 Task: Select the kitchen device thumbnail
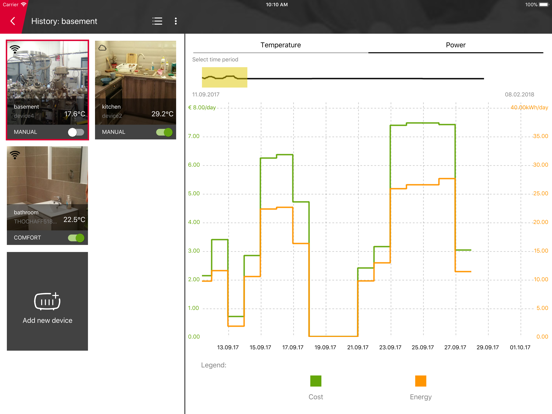[136, 83]
